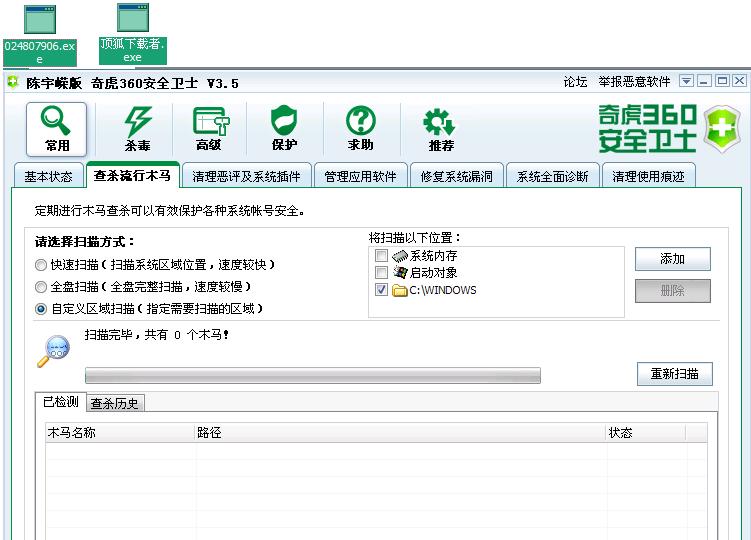The width and height of the screenshot is (751, 540).
Task: Check the 系统内存 checkbox
Action: click(x=381, y=255)
